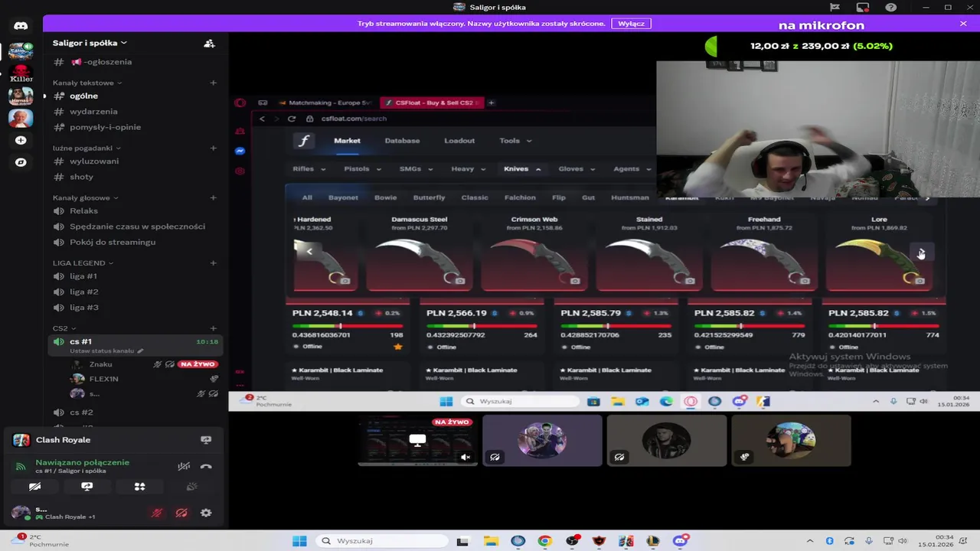980x551 pixels.
Task: Collapse CS2 category
Action: (x=64, y=328)
